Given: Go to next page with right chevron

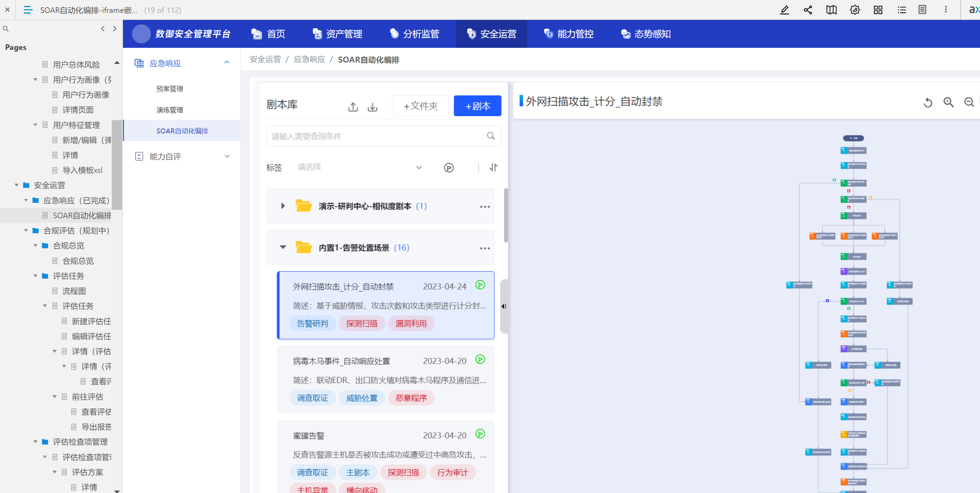Looking at the screenshot, I should [115, 29].
